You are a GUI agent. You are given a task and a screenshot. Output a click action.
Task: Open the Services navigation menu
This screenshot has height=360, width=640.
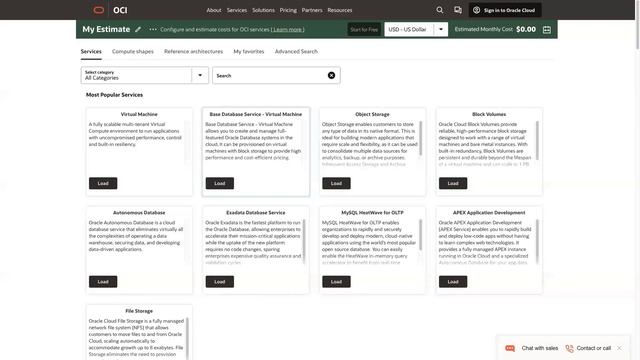(x=237, y=10)
